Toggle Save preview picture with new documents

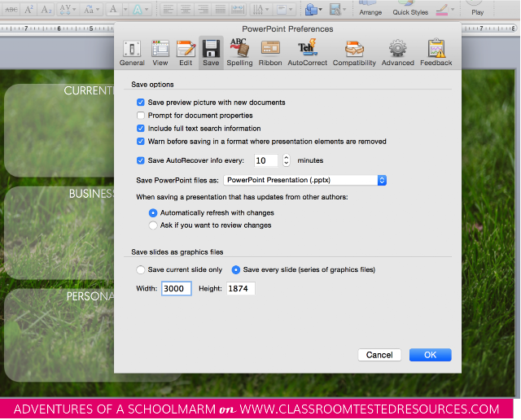[141, 103]
